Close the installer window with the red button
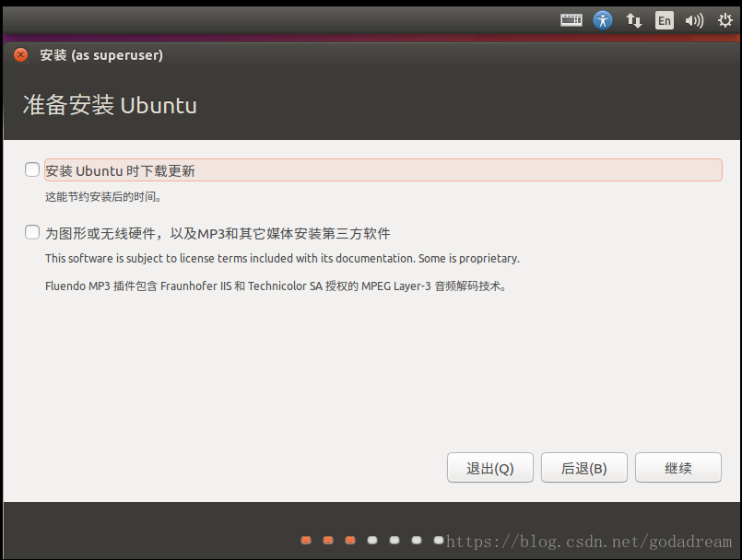The width and height of the screenshot is (742, 560). tap(20, 55)
